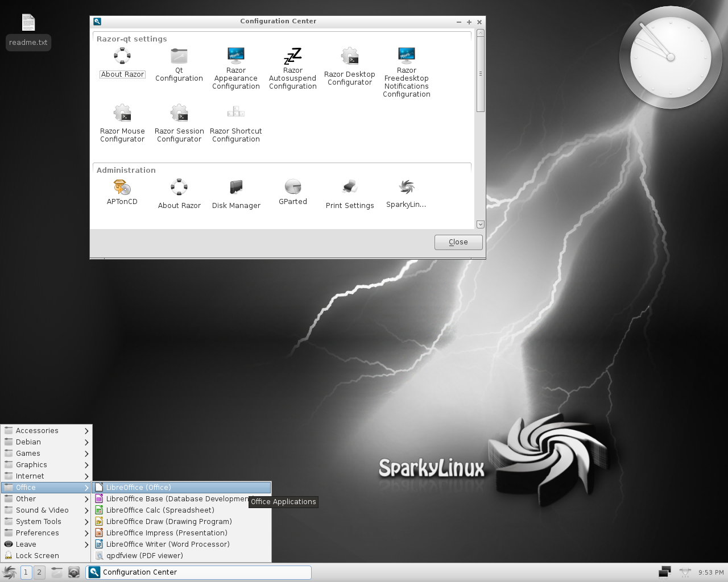Expand the Accessories submenu

[x=46, y=431]
